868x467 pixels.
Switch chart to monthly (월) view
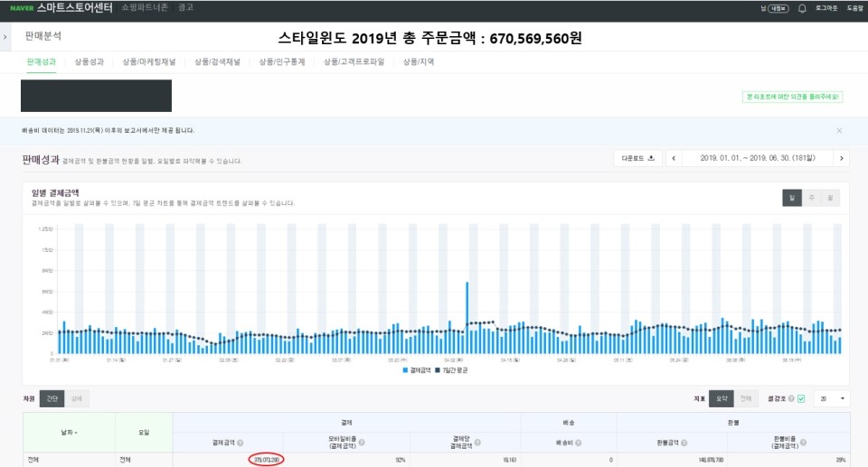tap(830, 198)
